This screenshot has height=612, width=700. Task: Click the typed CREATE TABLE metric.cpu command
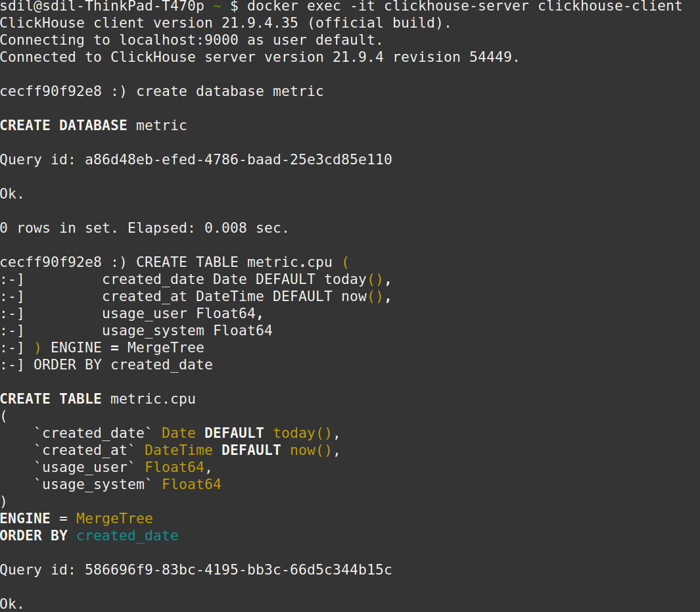tap(234, 262)
